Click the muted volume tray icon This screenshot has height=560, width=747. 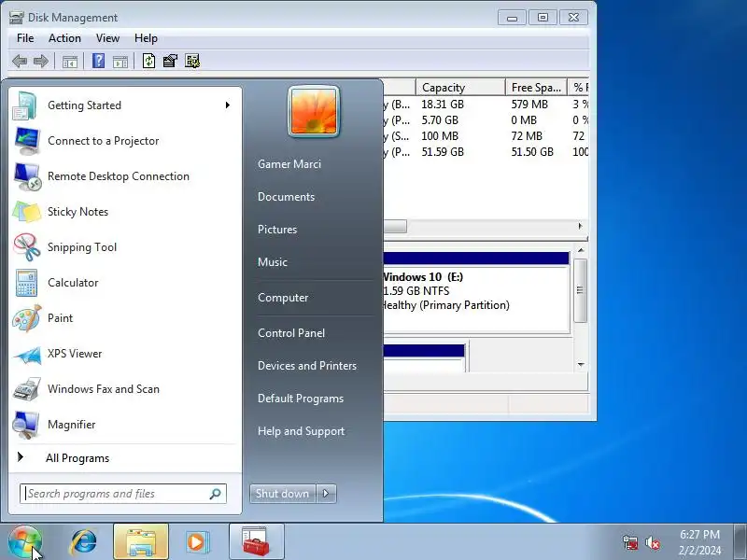point(652,542)
